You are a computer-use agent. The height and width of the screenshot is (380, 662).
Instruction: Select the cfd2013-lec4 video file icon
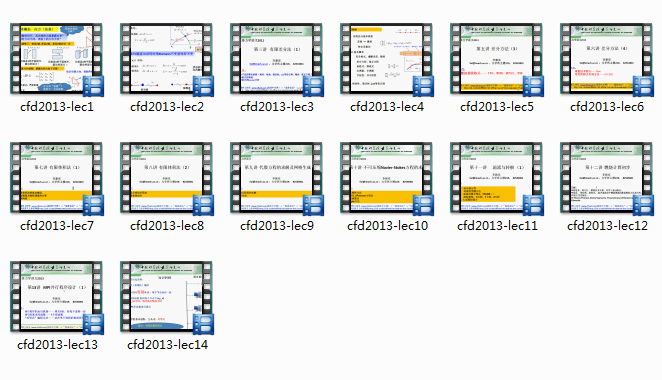coord(387,59)
